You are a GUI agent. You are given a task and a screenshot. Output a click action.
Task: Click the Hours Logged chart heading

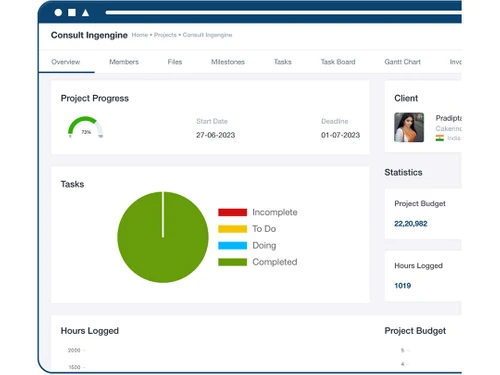coord(90,331)
